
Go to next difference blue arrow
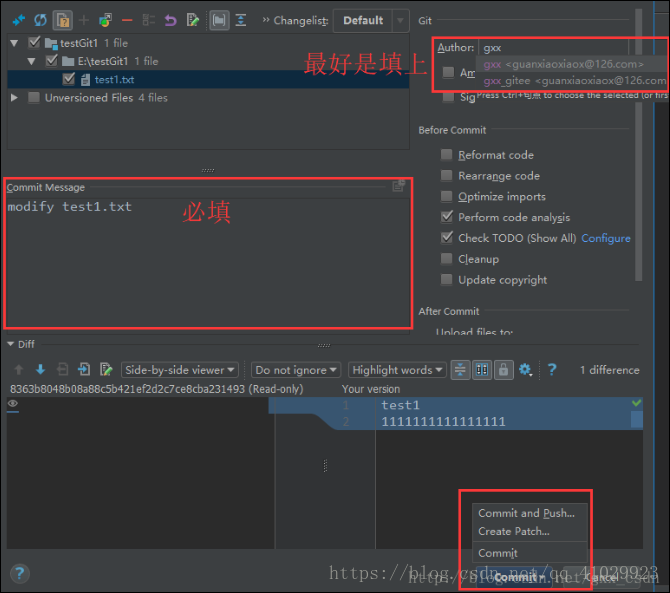[41, 370]
